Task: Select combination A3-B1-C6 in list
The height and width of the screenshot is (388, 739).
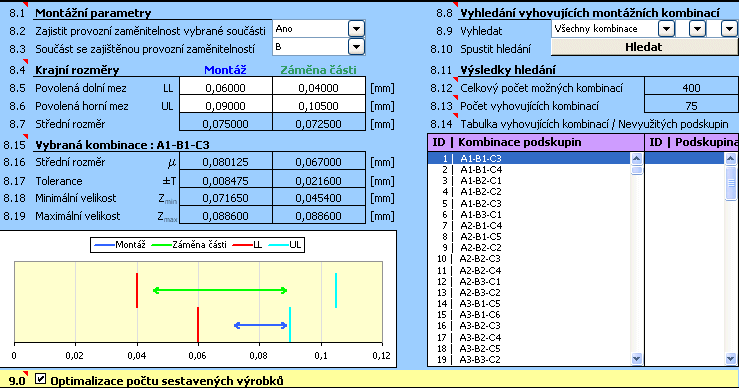Action: (x=481, y=314)
